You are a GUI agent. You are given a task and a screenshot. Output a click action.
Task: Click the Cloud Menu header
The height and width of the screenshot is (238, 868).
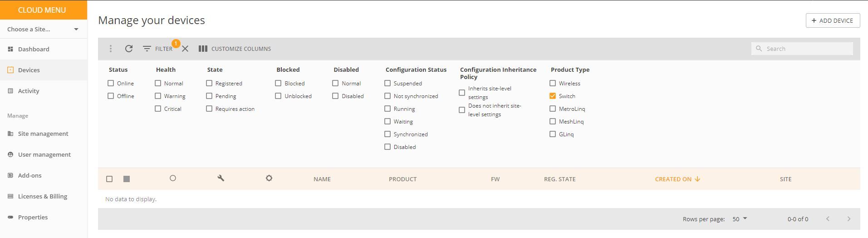click(44, 10)
